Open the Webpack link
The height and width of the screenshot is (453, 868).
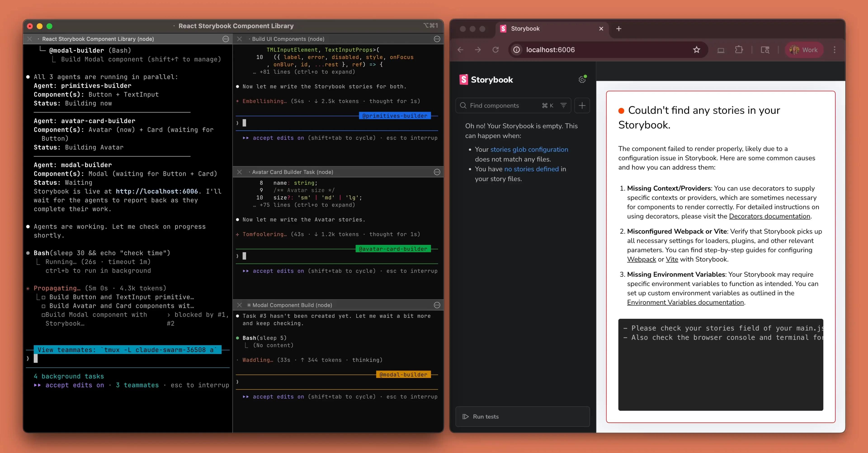coord(642,260)
